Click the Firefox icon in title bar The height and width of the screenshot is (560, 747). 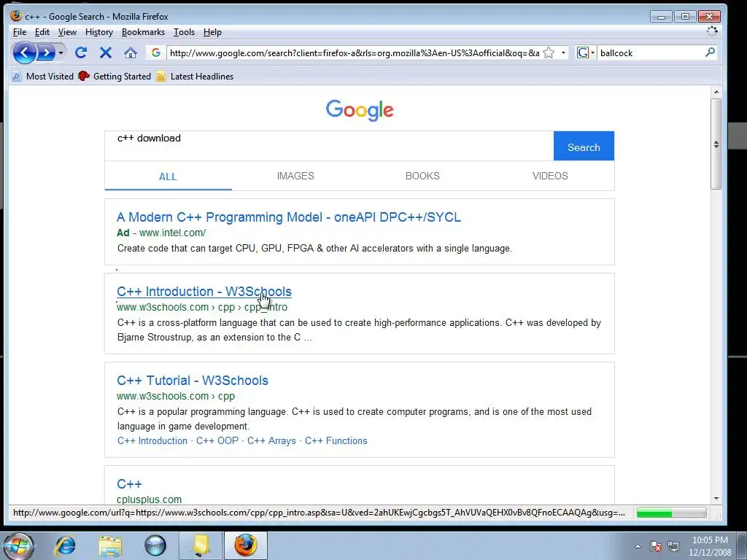point(16,16)
